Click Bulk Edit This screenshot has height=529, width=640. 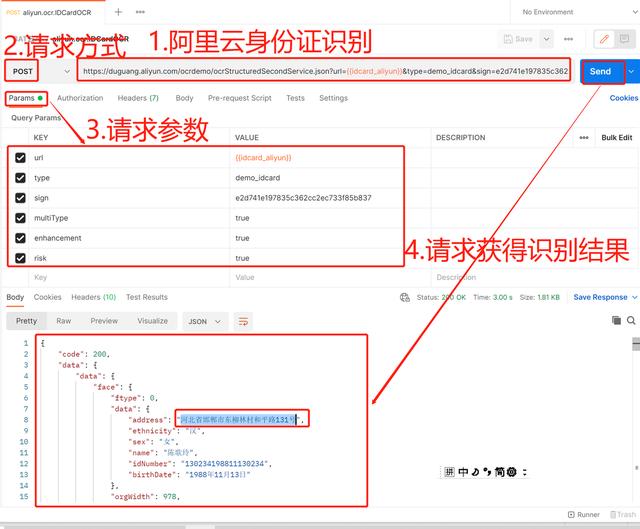pos(617,138)
